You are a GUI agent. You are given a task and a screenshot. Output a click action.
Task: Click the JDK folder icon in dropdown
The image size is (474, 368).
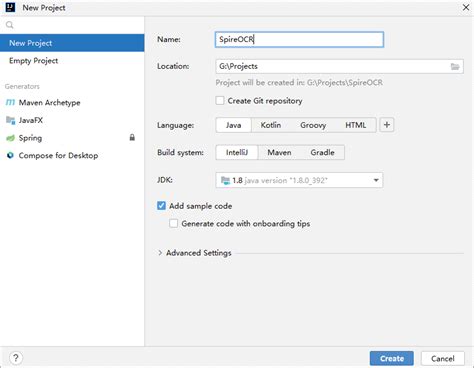(x=226, y=180)
